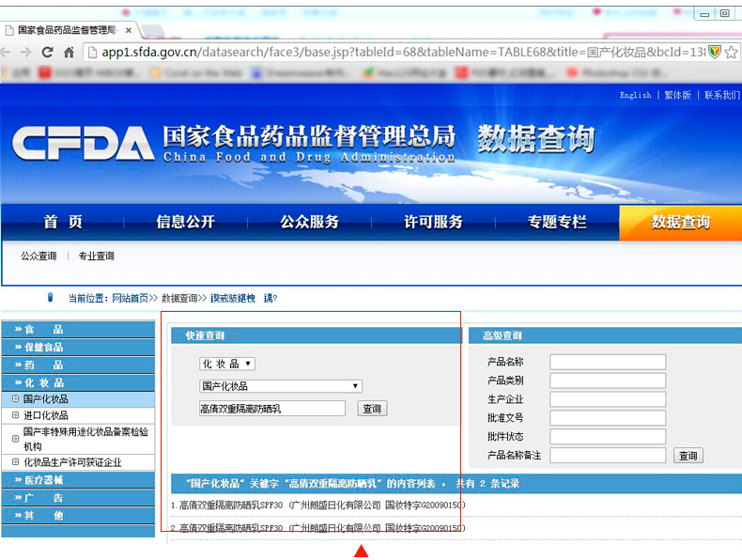Collapse the 化妆品 sidebar category
The height and width of the screenshot is (560, 742).
click(x=78, y=383)
